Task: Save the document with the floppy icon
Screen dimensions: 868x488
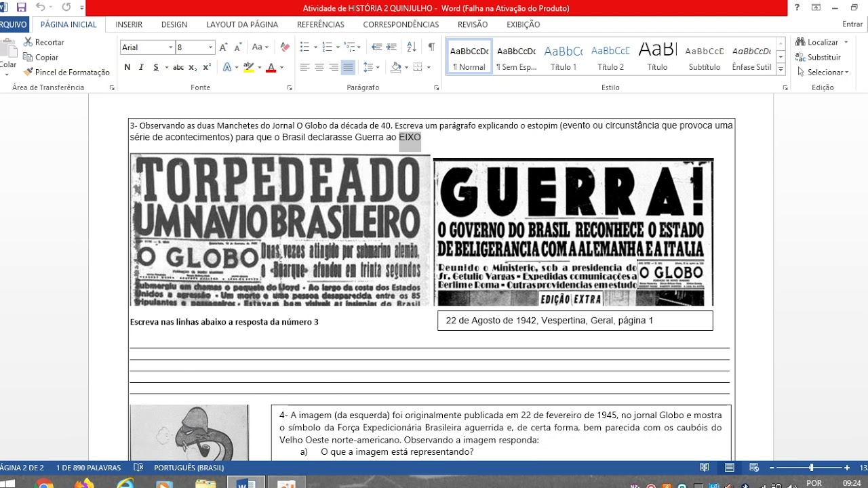Action: tap(21, 7)
